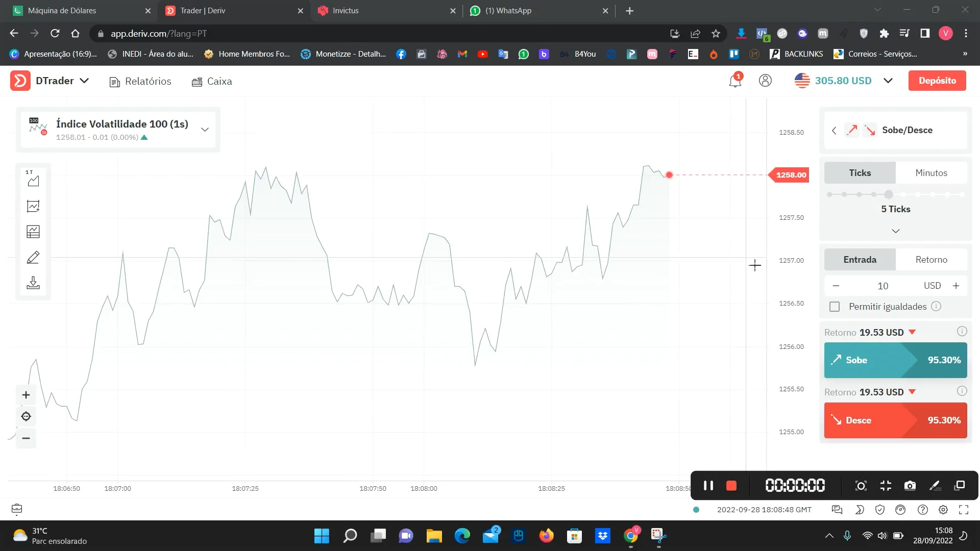Click the Depósito button
The width and height of the screenshot is (980, 551).
tap(937, 81)
